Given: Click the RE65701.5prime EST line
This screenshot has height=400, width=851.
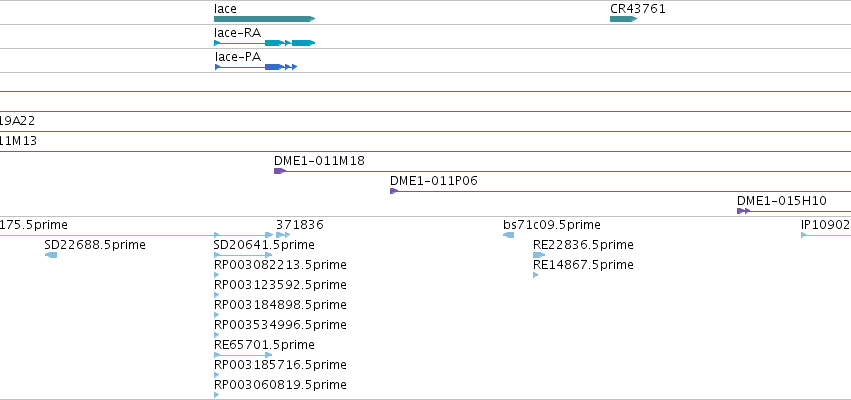Looking at the screenshot, I should [243, 355].
